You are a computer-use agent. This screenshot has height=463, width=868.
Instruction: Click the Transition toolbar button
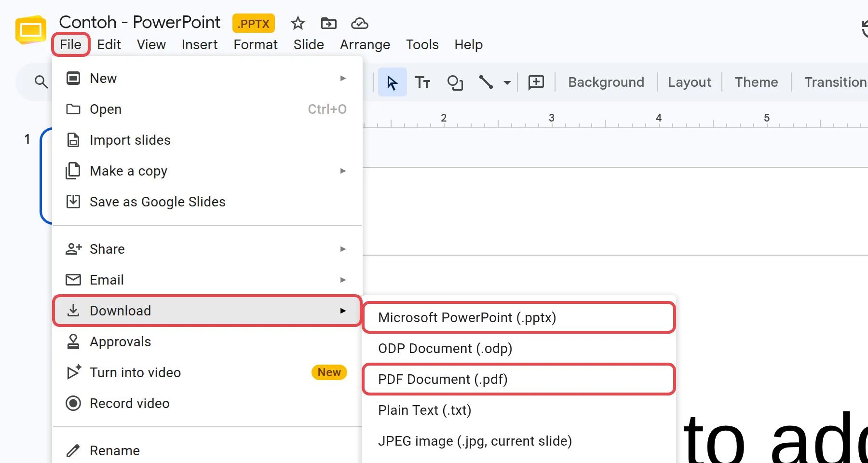[836, 82]
